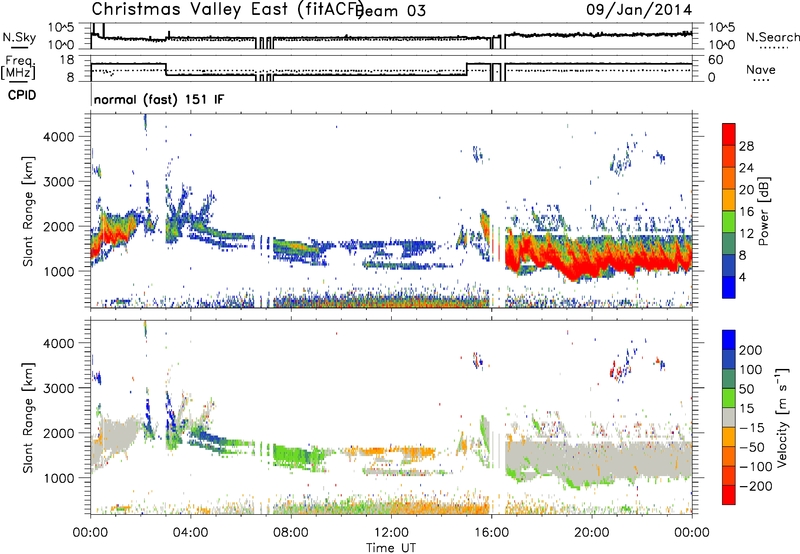Pick the dark blue segment of Power colorbar

click(729, 266)
